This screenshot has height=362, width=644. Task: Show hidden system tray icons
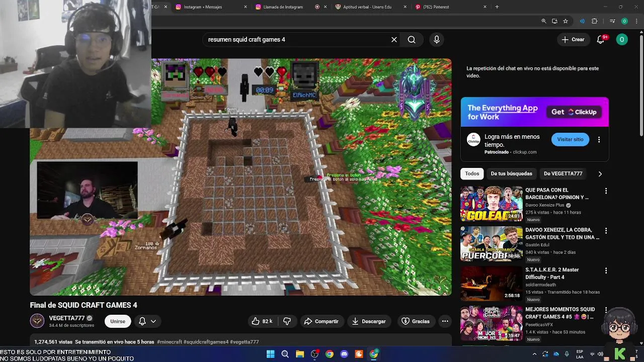(534, 354)
